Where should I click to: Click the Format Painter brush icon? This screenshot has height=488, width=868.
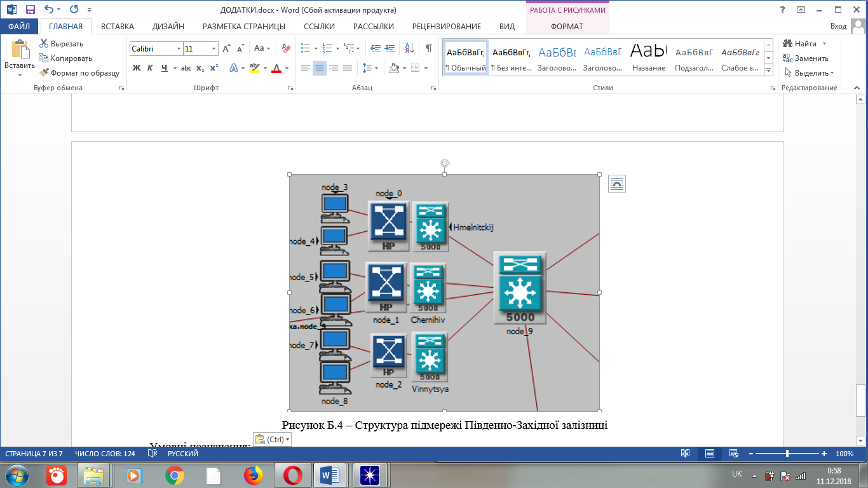(x=44, y=73)
